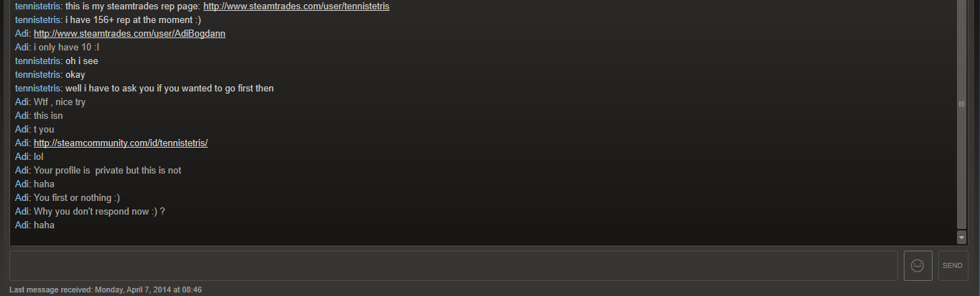Open the emoticon picker button
Viewport: 980px width, 296px height.
(917, 266)
